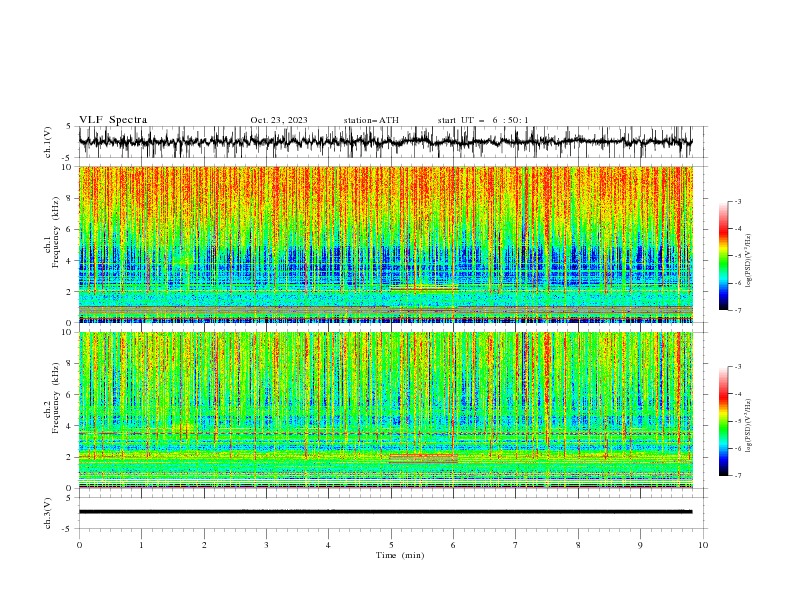792x612 pixels.
Task: Click the "-3" label on ch.1 colorbar
Action: [738, 201]
